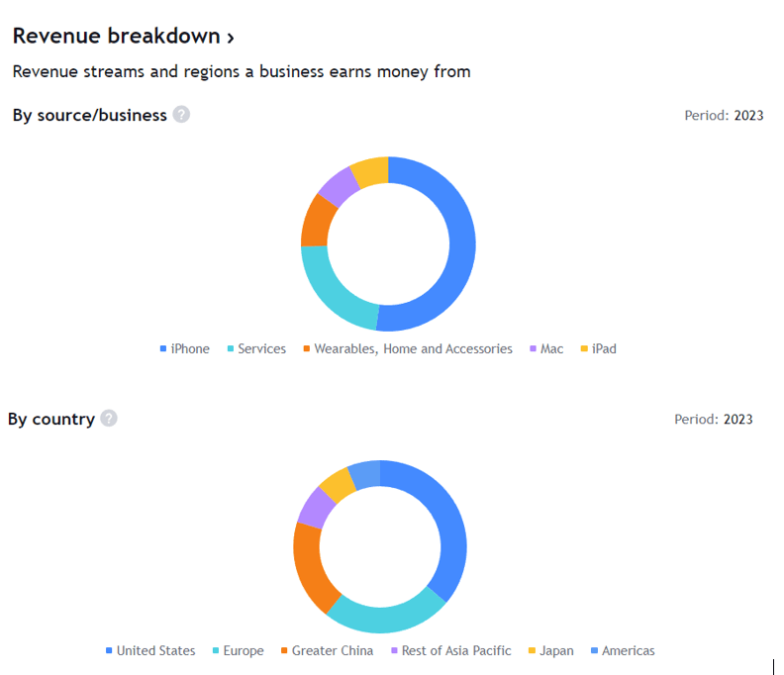The width and height of the screenshot is (784, 675).
Task: Click Period: 2023 label for source chart
Action: click(724, 115)
